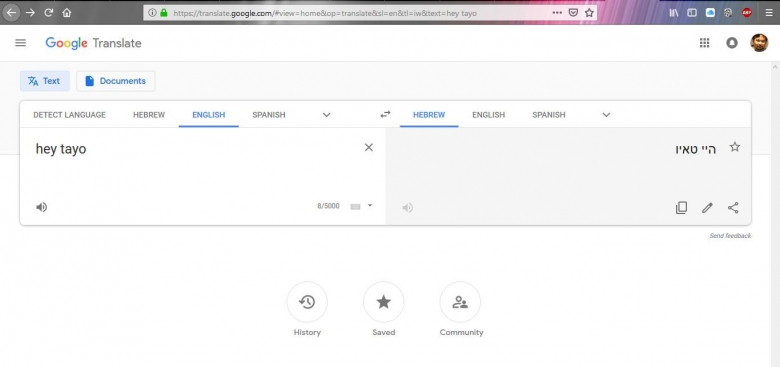Expand the input tools dropdown arrow
The image size is (780, 367).
(370, 205)
